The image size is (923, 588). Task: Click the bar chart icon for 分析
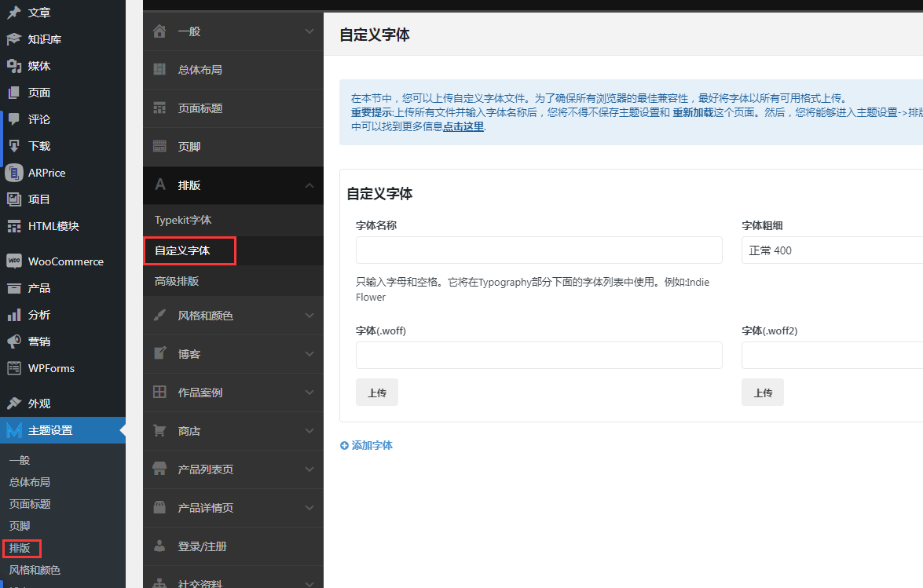[14, 315]
